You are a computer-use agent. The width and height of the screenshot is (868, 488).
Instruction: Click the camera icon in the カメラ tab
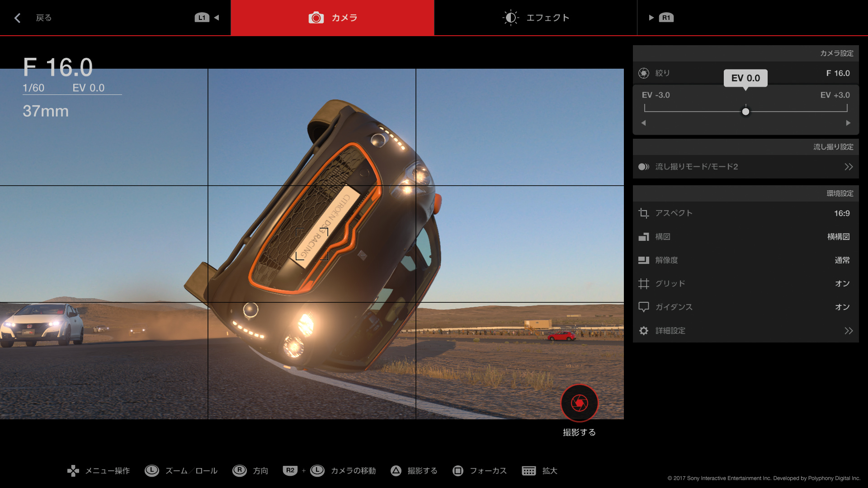(x=316, y=18)
